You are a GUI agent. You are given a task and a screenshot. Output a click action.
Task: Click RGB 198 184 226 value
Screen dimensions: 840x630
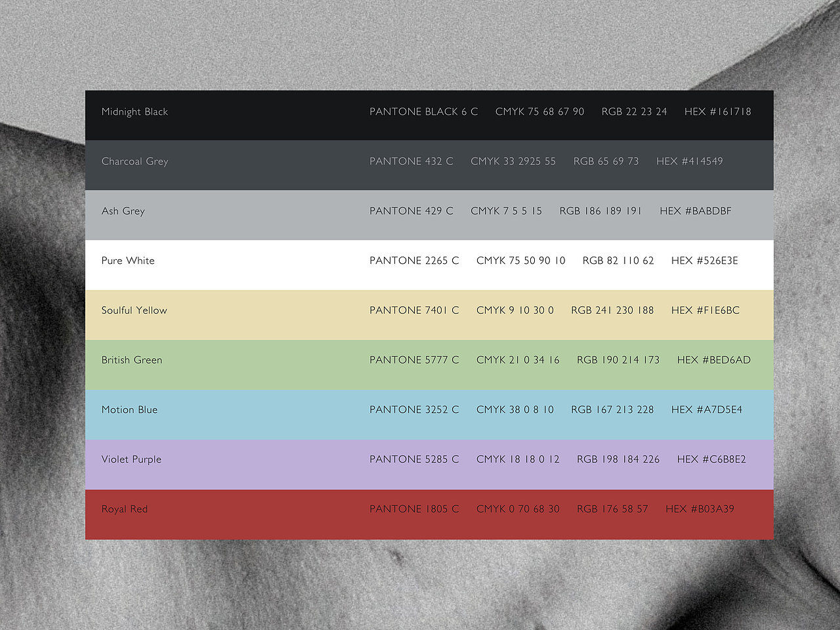pyautogui.click(x=618, y=459)
